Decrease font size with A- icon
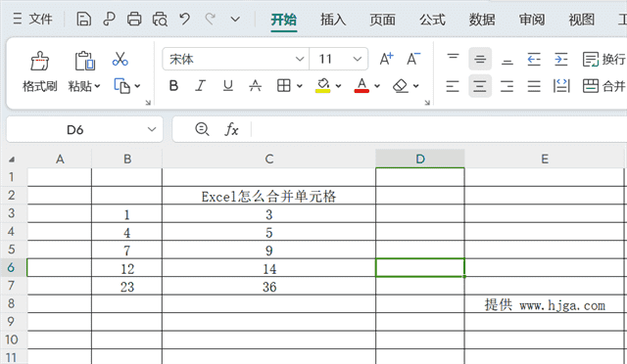Image resolution: width=627 pixels, height=364 pixels. (x=413, y=59)
